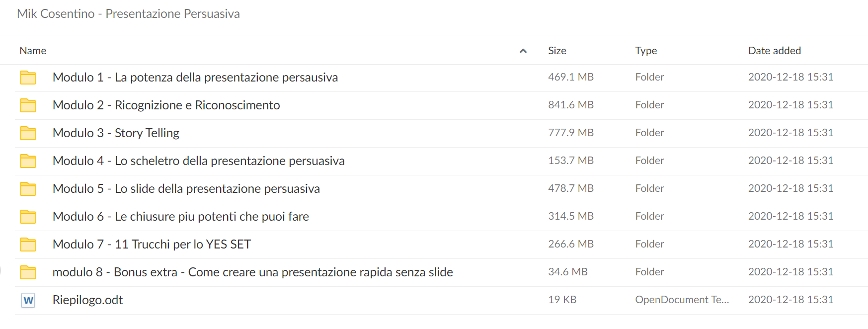This screenshot has width=868, height=329.
Task: Toggle sort order with the Name arrow
Action: tap(523, 51)
